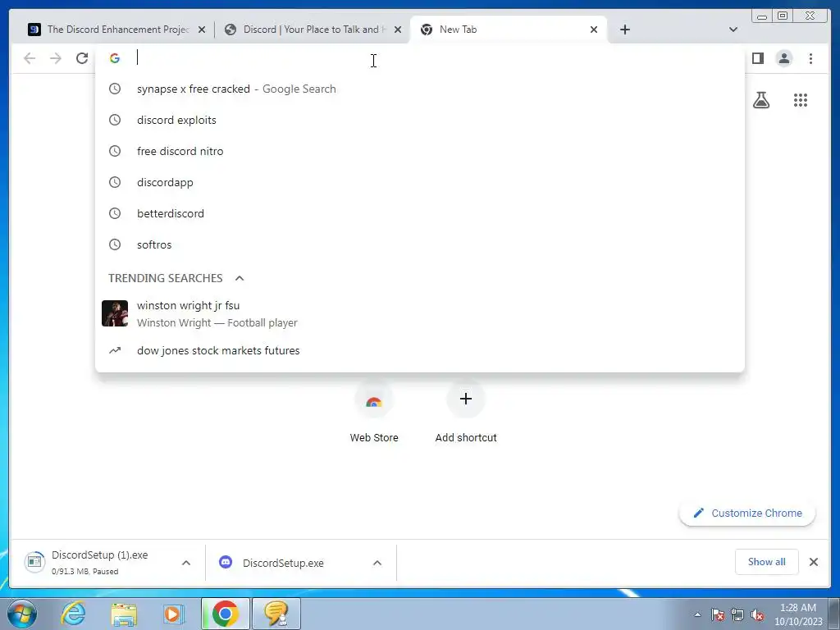Click Show all downloads button

[x=767, y=562]
